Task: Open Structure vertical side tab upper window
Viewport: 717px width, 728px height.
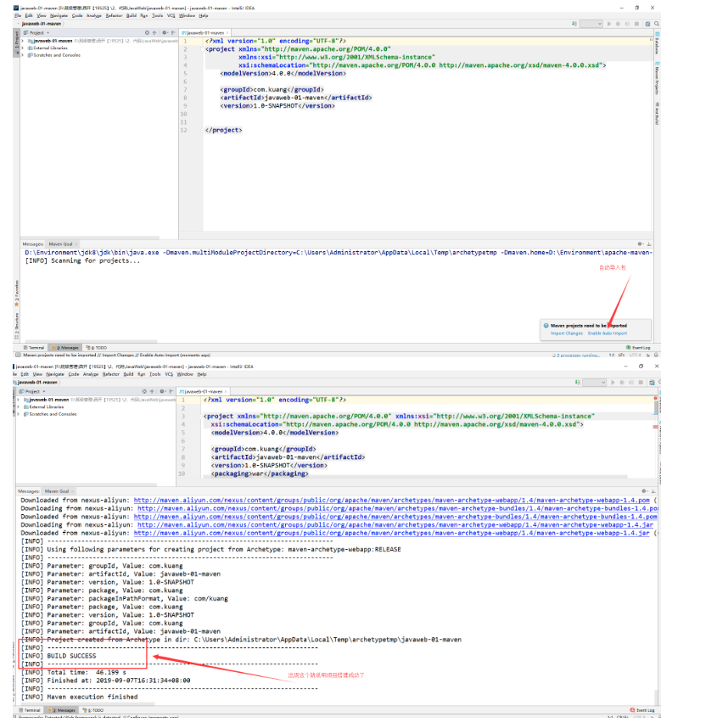Action: (x=17, y=325)
